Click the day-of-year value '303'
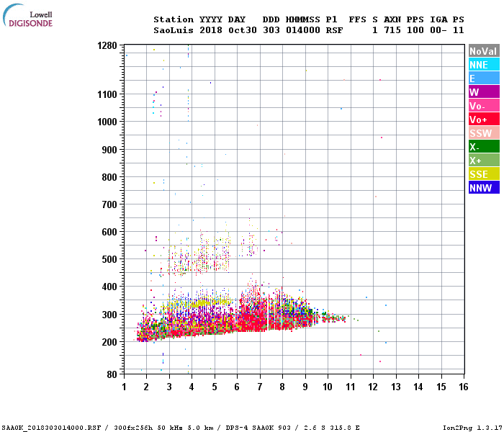 click(x=271, y=30)
